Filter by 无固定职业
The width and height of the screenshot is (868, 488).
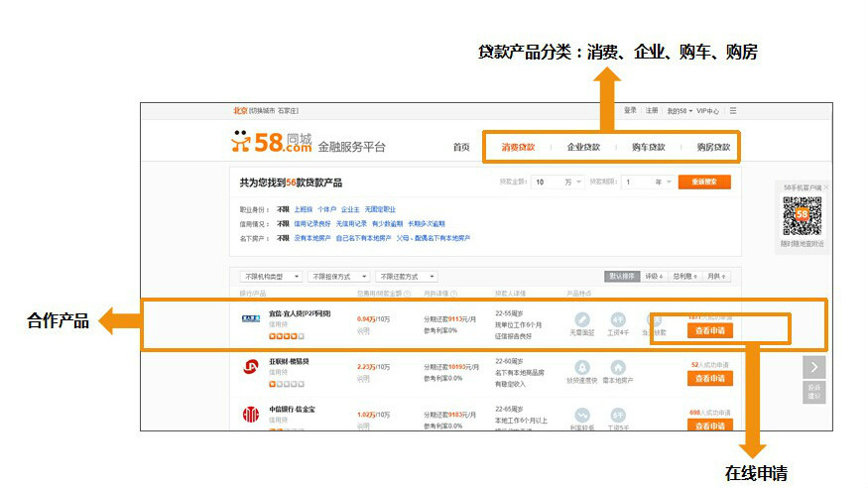pyautogui.click(x=380, y=209)
